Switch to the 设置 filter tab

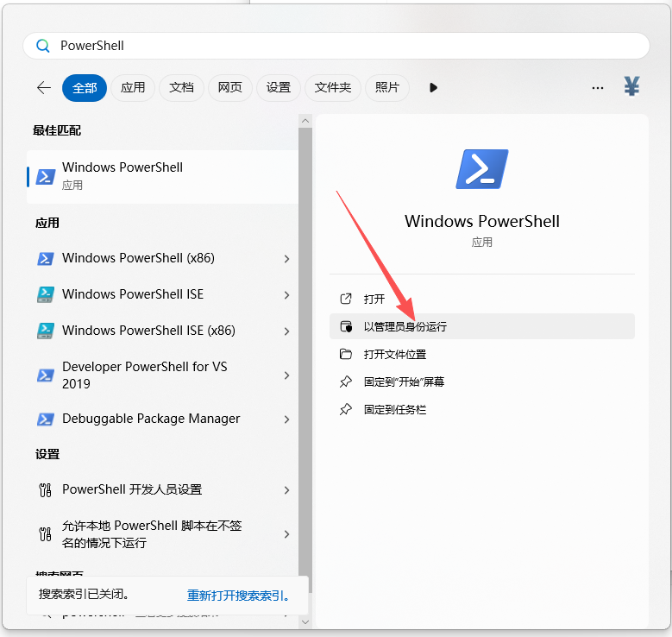coord(279,87)
